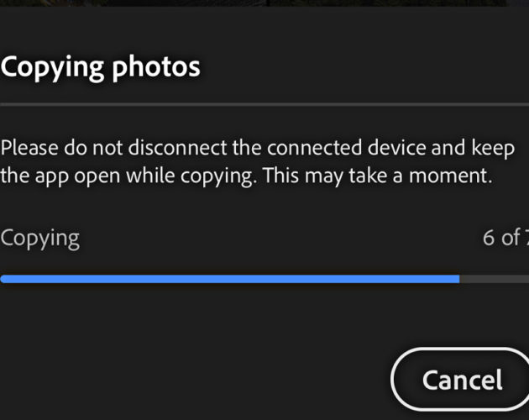This screenshot has height=420, width=529.
Task: Click the word "Copying" in the dialog heading
Action: (52, 69)
